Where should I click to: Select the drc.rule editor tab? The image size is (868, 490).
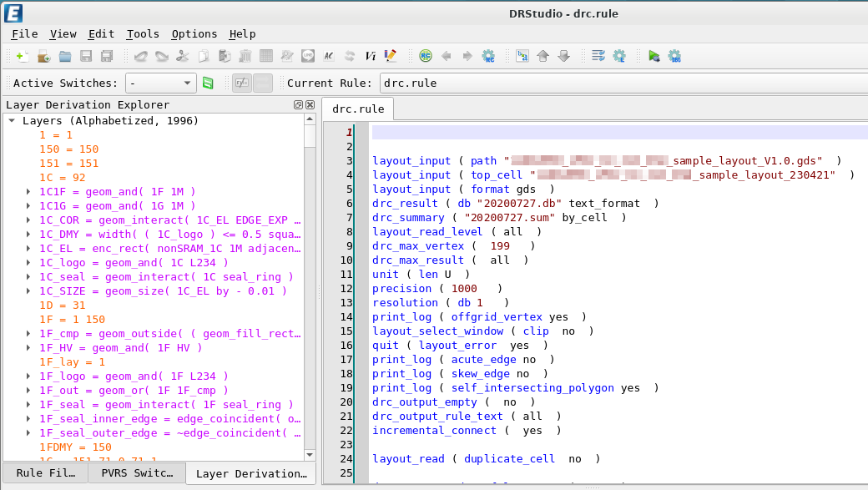358,109
